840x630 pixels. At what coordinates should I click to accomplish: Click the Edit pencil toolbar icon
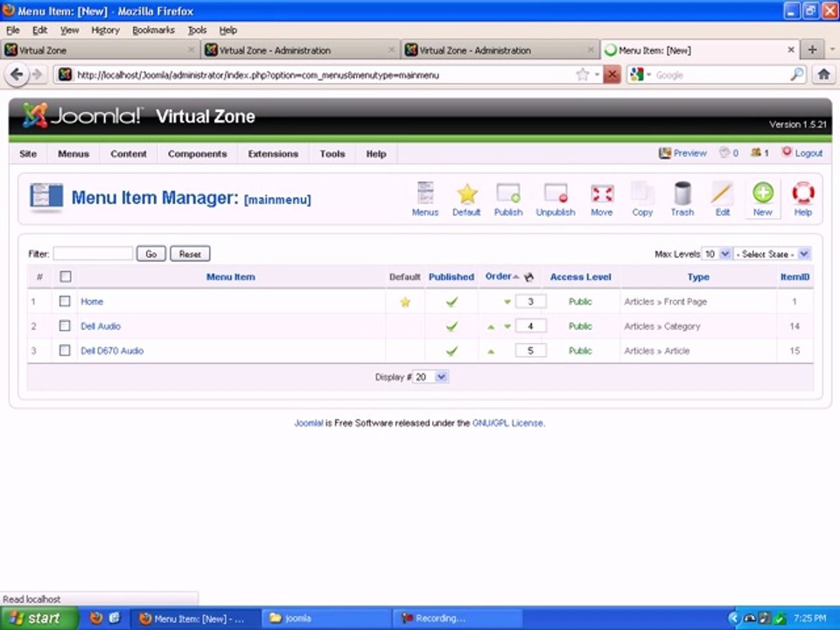[722, 199]
